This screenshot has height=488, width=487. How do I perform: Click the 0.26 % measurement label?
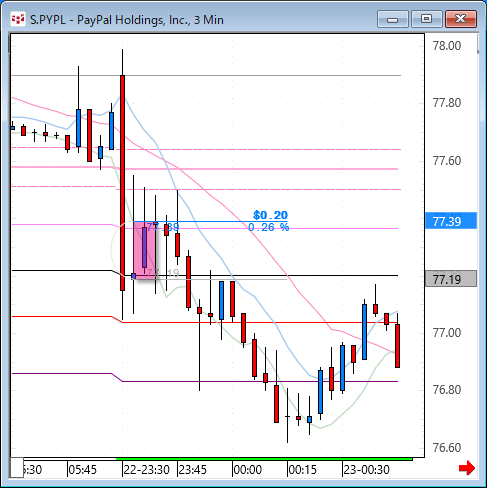[269, 227]
